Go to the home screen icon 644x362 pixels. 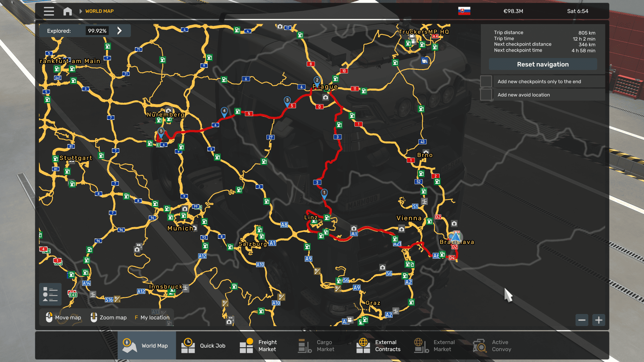pos(67,11)
